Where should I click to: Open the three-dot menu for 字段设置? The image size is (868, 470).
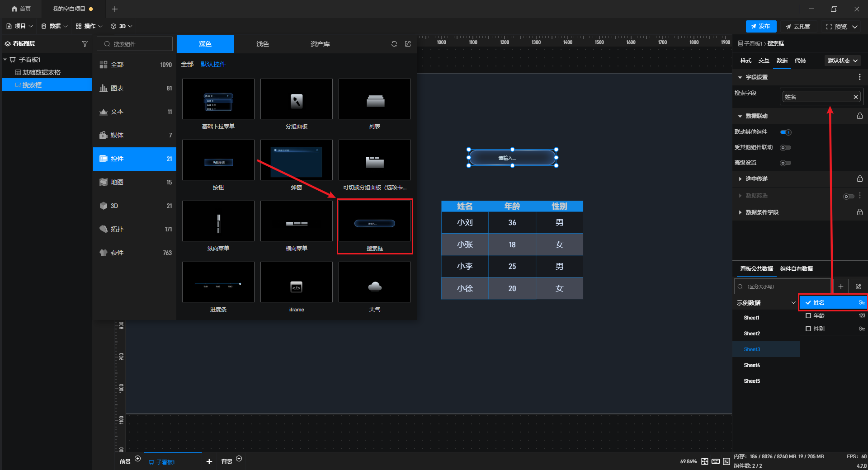(859, 77)
